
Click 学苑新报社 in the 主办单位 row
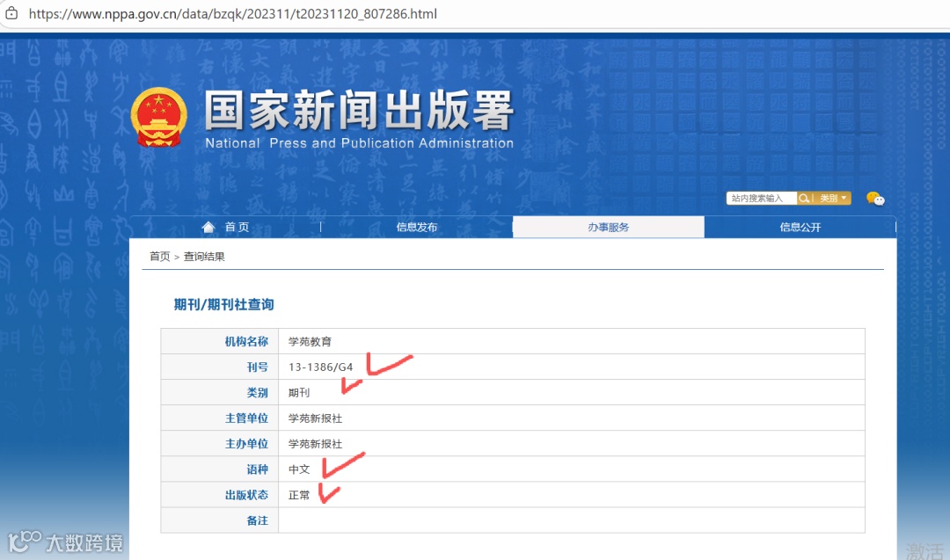[x=315, y=444]
